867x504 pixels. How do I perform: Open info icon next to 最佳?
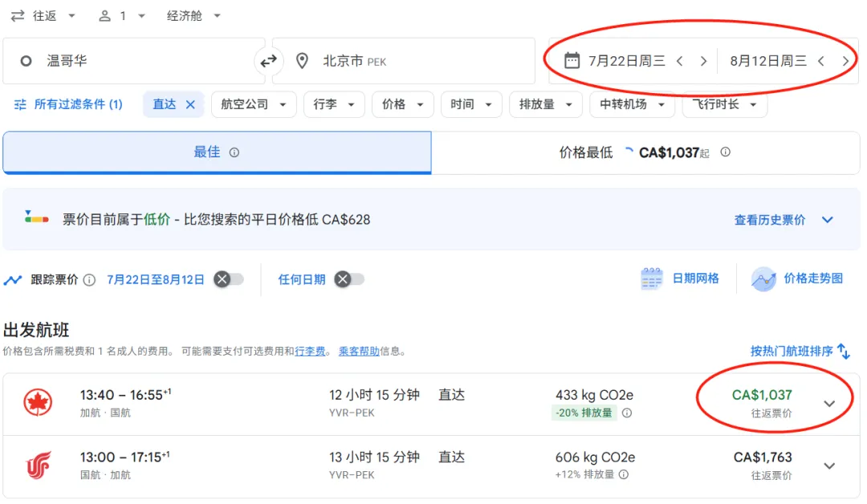point(234,152)
